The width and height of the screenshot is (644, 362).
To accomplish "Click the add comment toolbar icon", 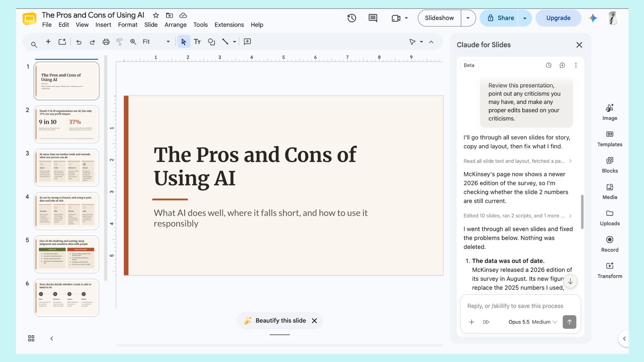I will [x=247, y=42].
